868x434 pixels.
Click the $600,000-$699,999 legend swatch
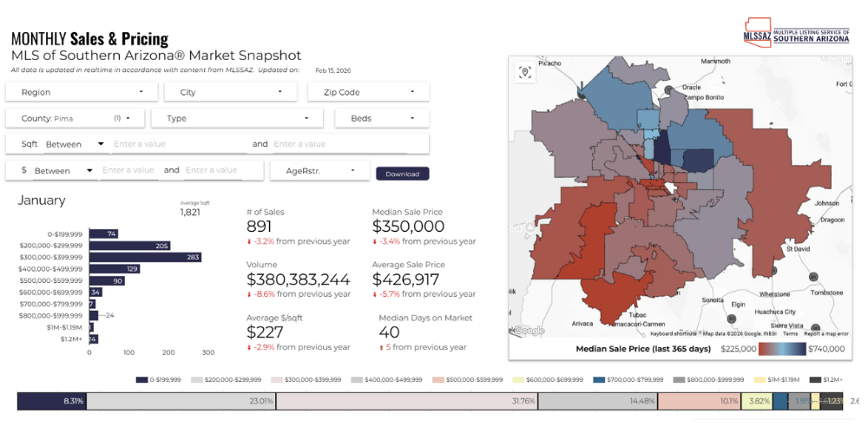[x=517, y=380]
